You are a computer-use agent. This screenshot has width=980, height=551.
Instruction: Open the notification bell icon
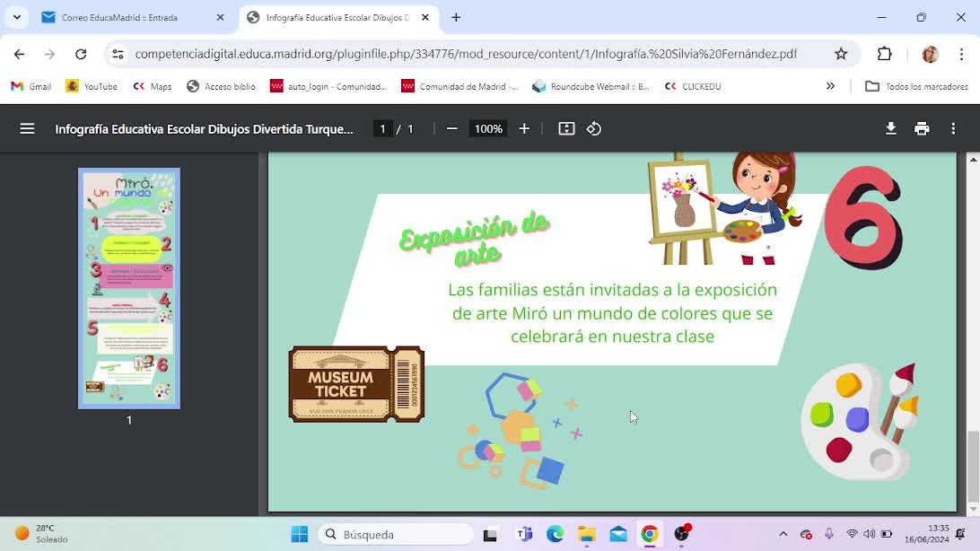[960, 534]
